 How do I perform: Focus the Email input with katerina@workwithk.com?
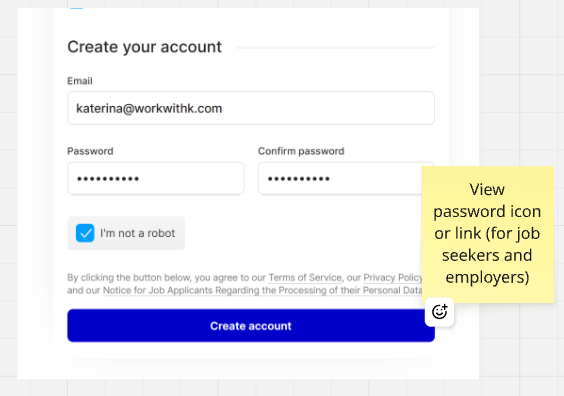click(251, 108)
